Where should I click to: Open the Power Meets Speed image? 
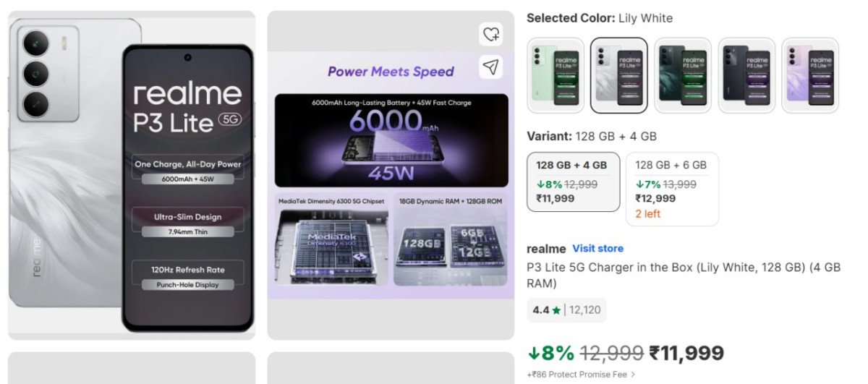point(391,175)
